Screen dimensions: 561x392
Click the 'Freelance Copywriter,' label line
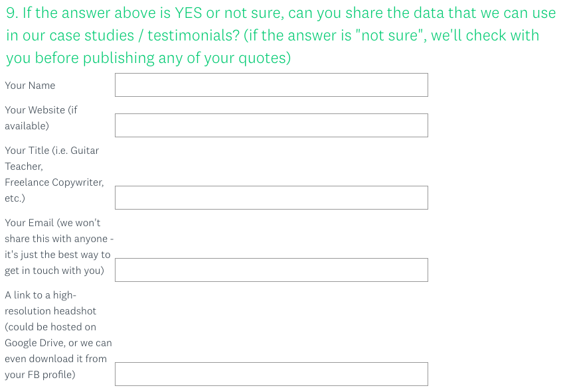point(54,182)
